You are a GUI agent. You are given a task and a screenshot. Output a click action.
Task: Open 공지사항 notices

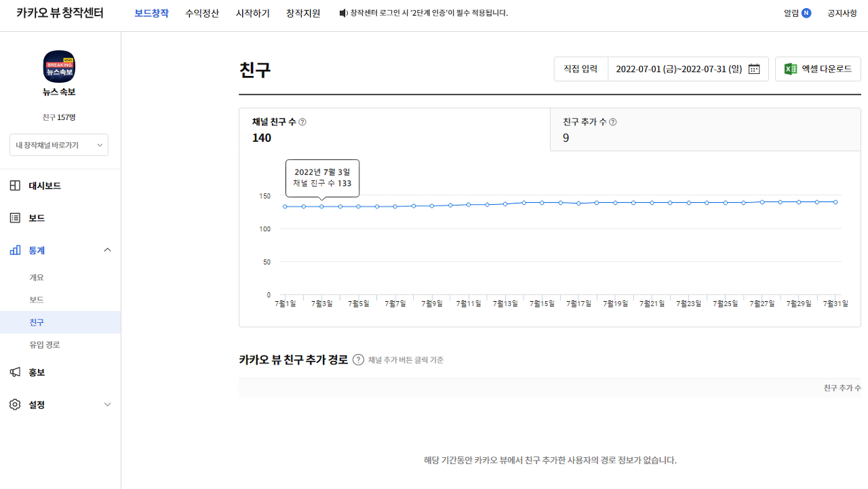coord(842,13)
